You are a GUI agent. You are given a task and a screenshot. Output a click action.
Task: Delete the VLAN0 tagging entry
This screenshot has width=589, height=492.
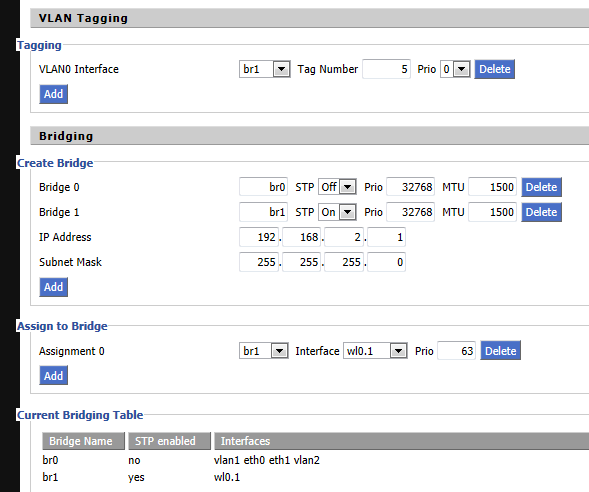point(494,69)
